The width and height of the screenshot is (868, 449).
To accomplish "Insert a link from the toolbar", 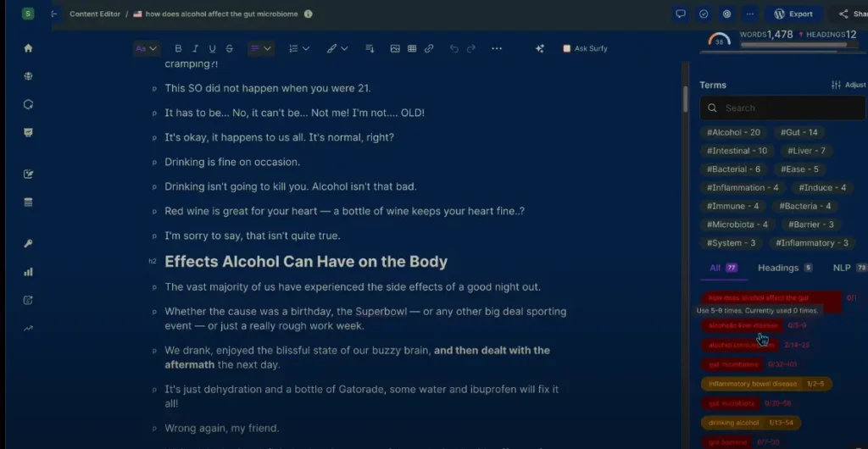I will pyautogui.click(x=429, y=48).
